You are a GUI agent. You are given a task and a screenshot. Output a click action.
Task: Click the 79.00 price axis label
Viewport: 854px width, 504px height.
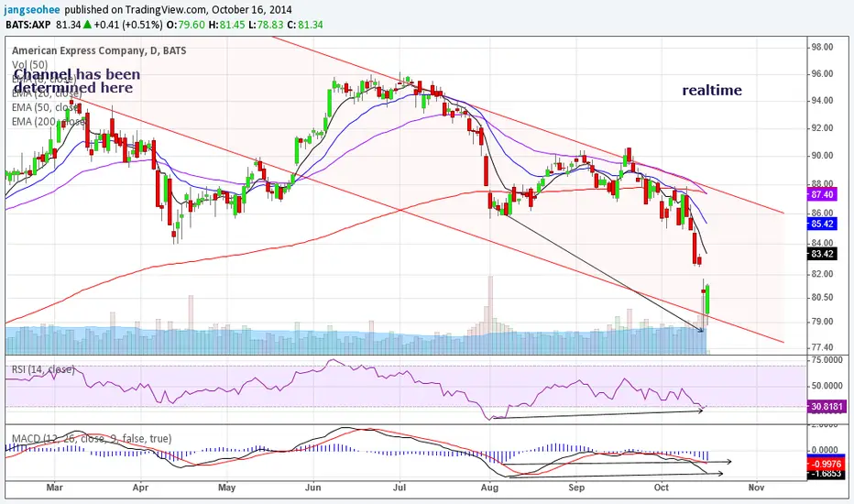(823, 322)
